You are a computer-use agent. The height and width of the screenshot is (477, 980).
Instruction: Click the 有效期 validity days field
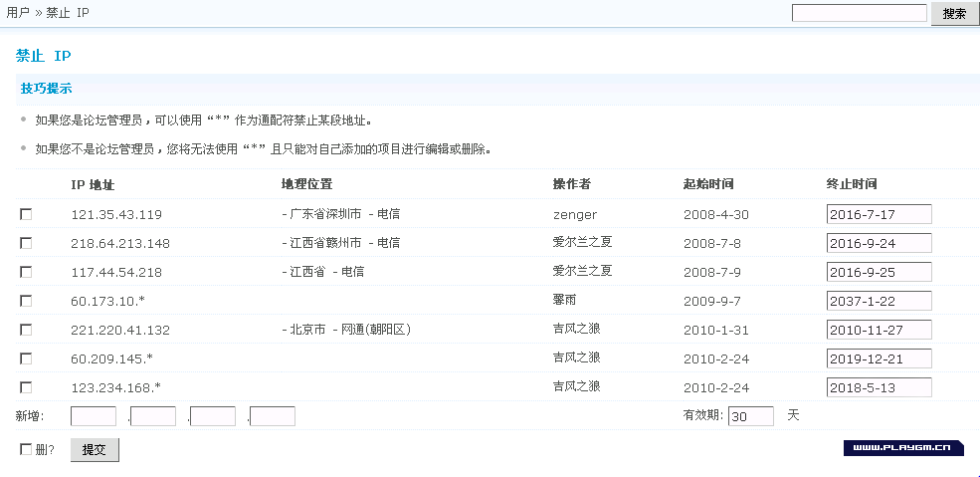pos(751,416)
